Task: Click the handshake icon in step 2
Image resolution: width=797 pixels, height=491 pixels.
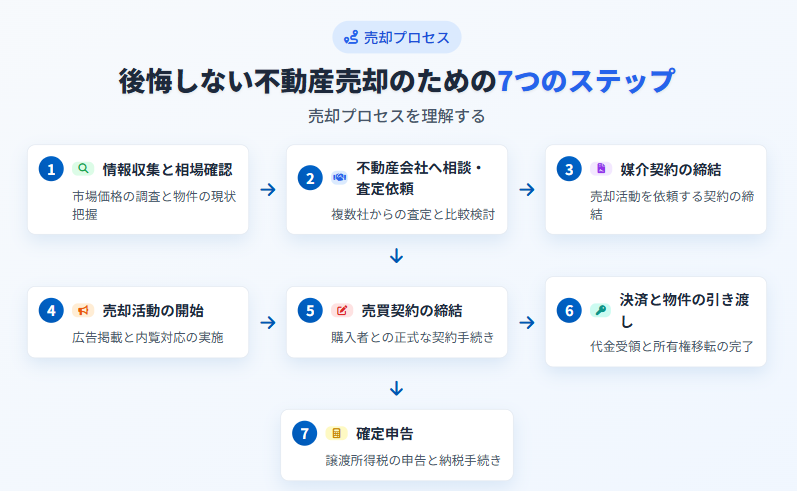Action: [x=339, y=177]
